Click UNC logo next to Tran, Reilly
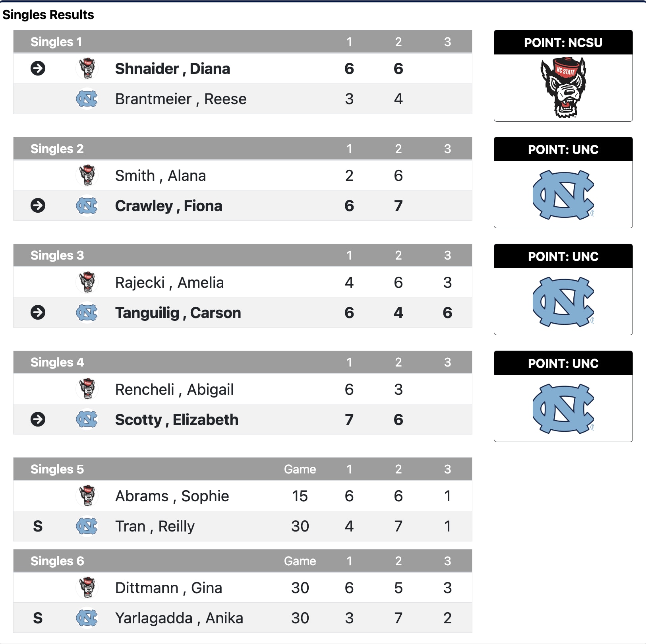Image resolution: width=646 pixels, height=644 pixels. pyautogui.click(x=87, y=526)
